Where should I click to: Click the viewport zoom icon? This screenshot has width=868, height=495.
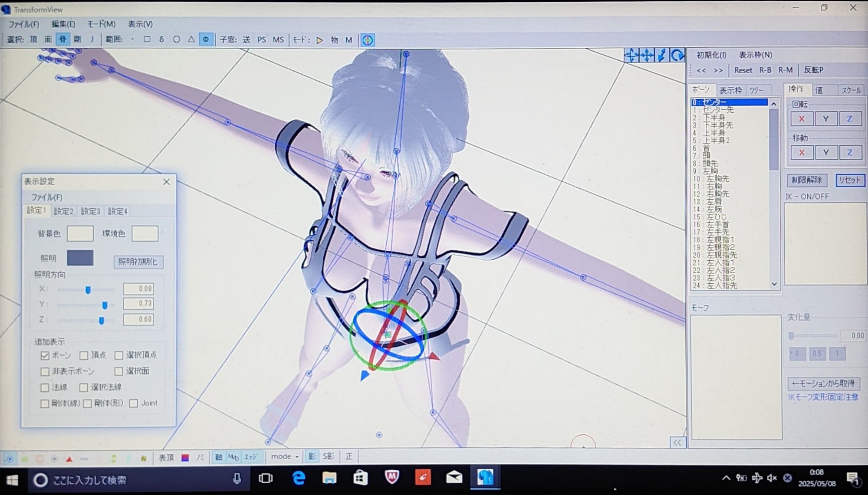tap(662, 55)
